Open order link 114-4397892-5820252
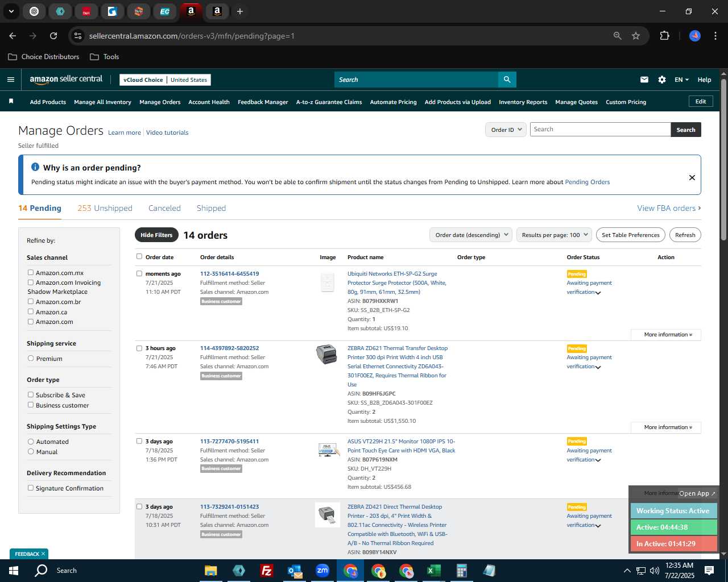 coord(229,348)
